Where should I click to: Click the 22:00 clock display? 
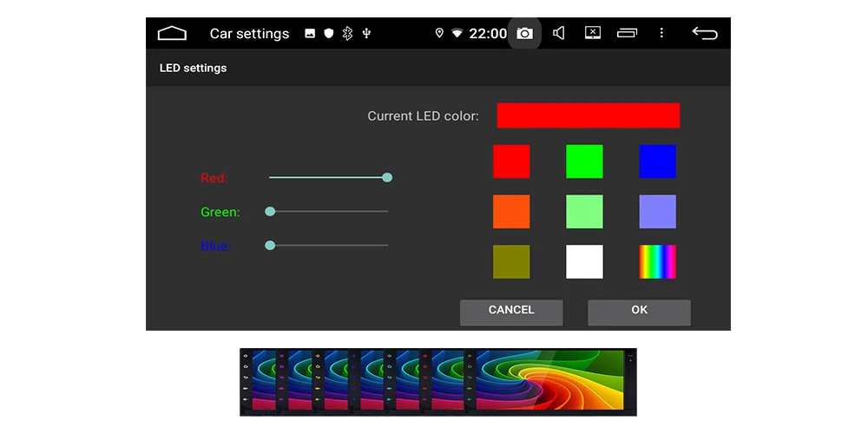point(488,34)
